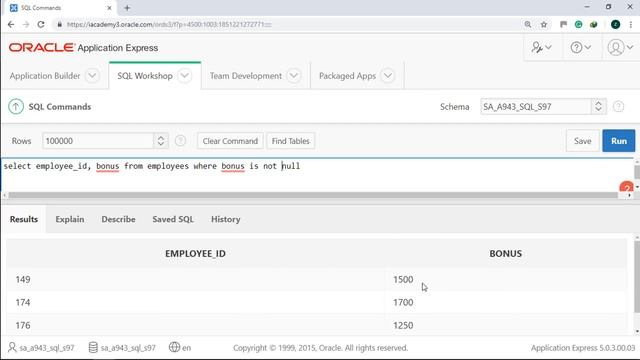Open the Administration wrench-user menu
The image size is (640, 360).
click(541, 47)
